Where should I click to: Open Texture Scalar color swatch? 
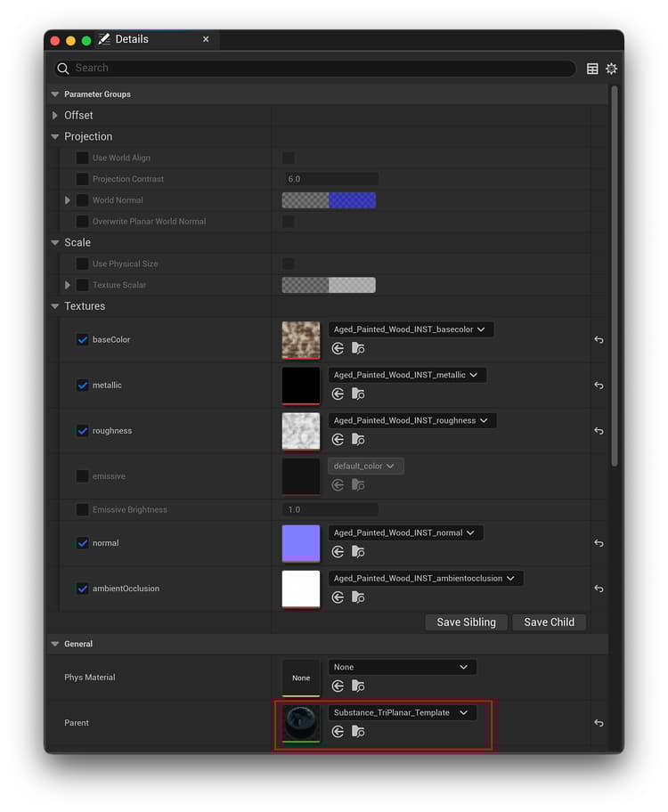(329, 285)
